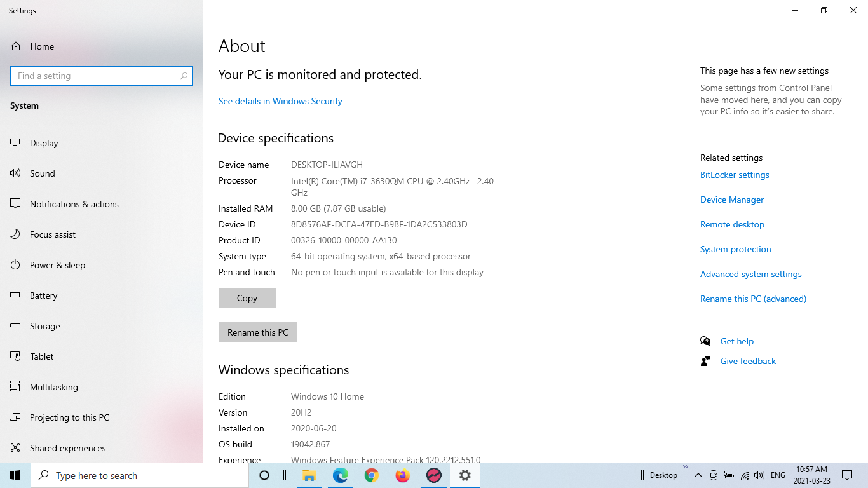This screenshot has width=868, height=488.
Task: Launch Microsoft Edge from taskbar
Action: (x=341, y=475)
